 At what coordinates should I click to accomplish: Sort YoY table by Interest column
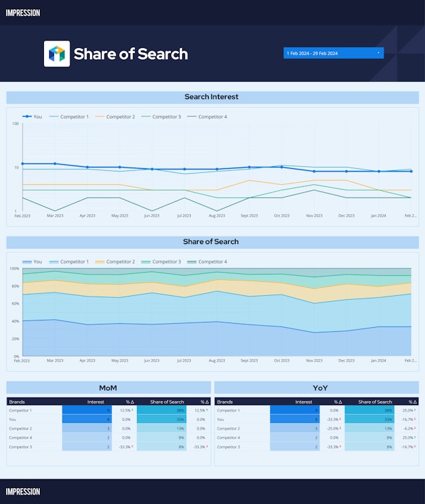(303, 402)
